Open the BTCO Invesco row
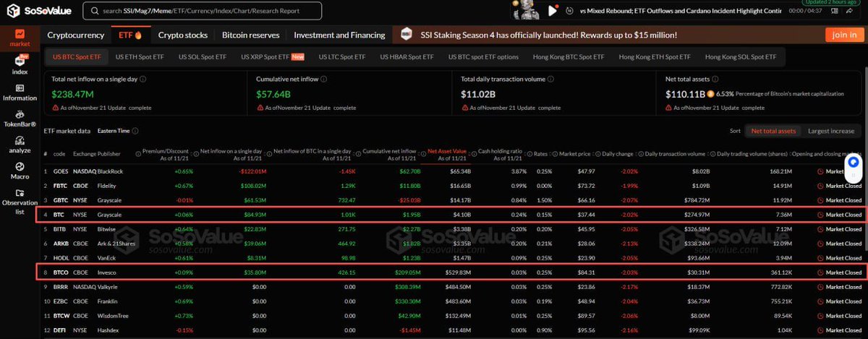 (x=453, y=273)
